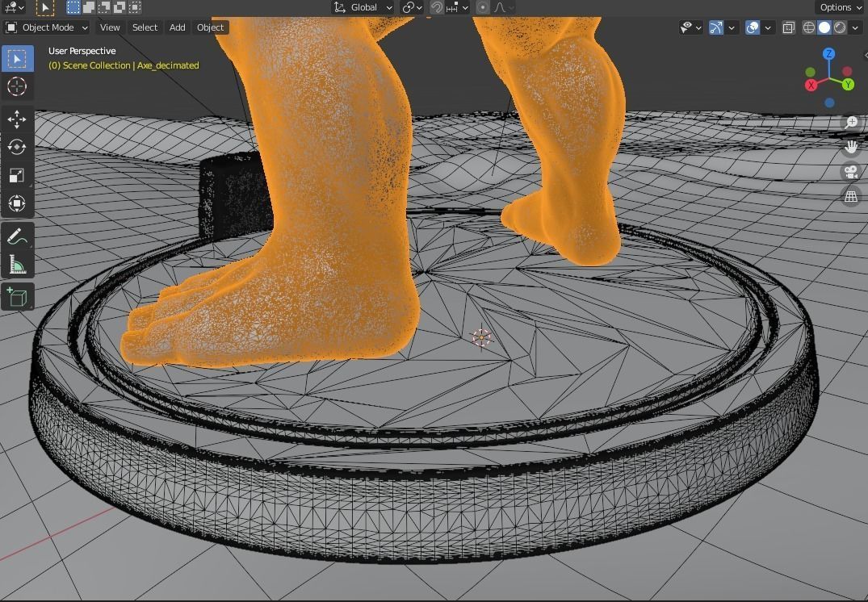Switch perspective/orthographic with grid icon
868x602 pixels.
[851, 196]
